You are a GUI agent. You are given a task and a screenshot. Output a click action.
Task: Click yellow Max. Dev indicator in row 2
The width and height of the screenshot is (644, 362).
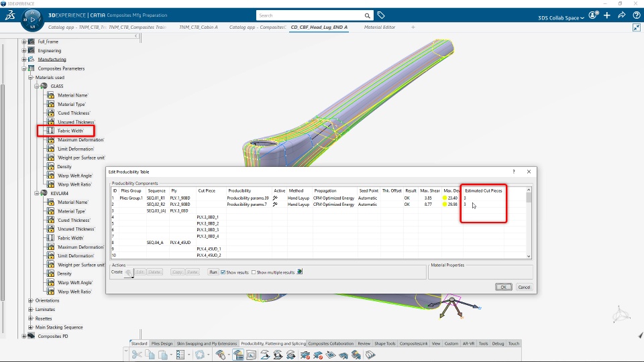pyautogui.click(x=444, y=204)
